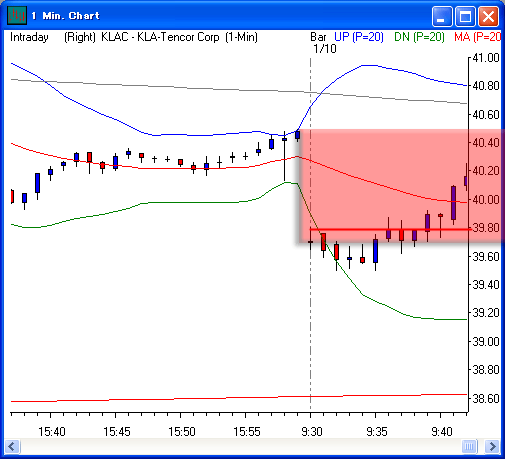
Task: Click the 39.20 price axis label
Action: (x=486, y=313)
